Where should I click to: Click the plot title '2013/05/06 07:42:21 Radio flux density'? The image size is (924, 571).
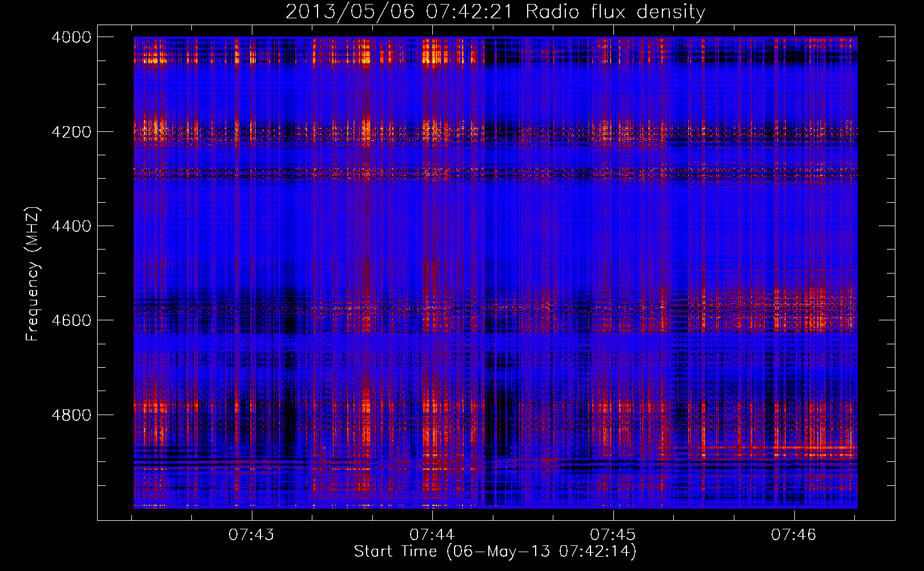coord(495,12)
